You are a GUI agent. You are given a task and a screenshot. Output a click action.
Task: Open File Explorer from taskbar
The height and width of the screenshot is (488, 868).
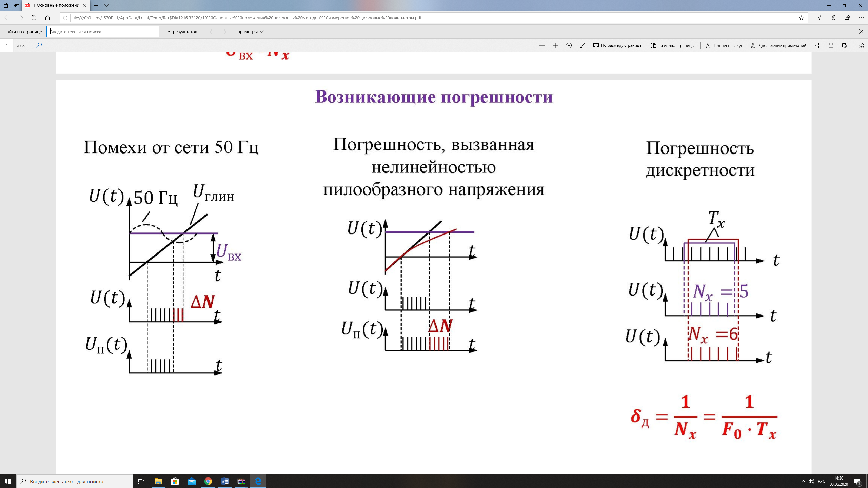(x=158, y=481)
